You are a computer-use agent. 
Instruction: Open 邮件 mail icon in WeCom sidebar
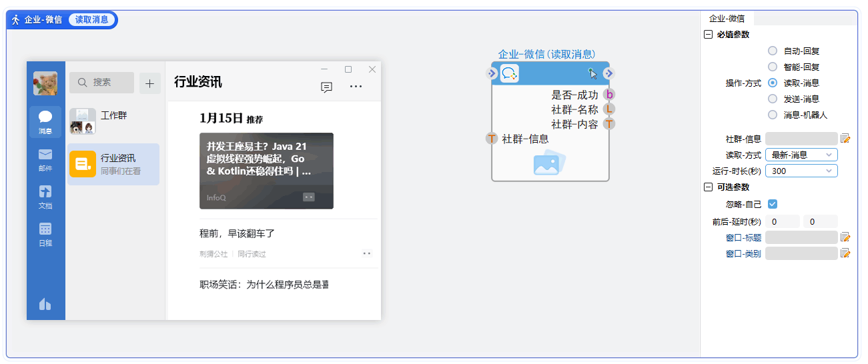click(45, 155)
